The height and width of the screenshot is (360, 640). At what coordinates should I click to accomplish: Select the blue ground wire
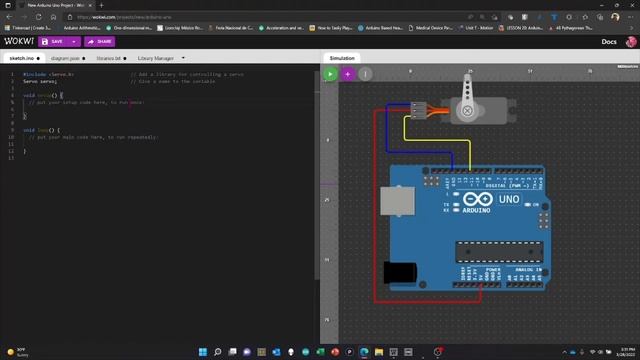point(420,153)
